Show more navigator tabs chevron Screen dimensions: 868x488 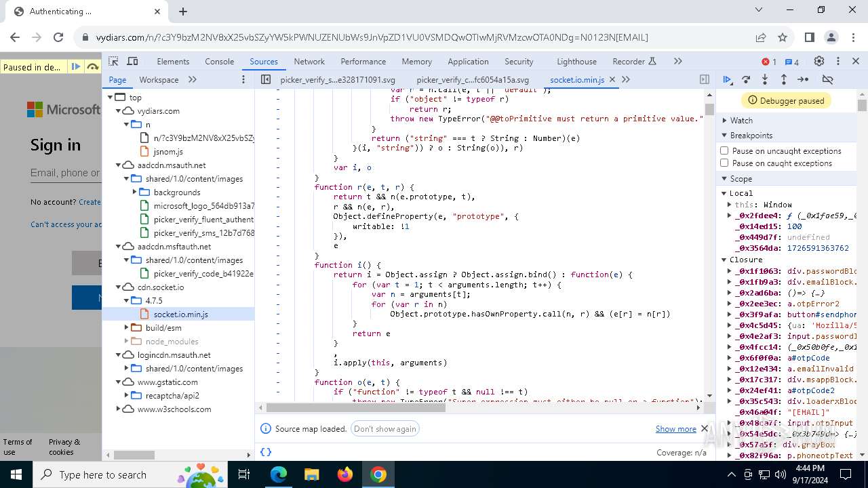tap(193, 79)
